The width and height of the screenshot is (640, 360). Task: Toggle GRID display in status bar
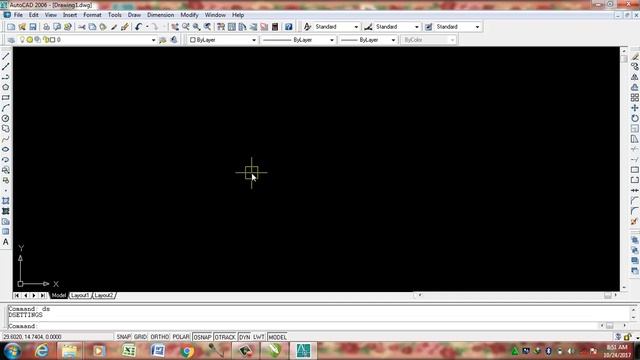tap(140, 337)
